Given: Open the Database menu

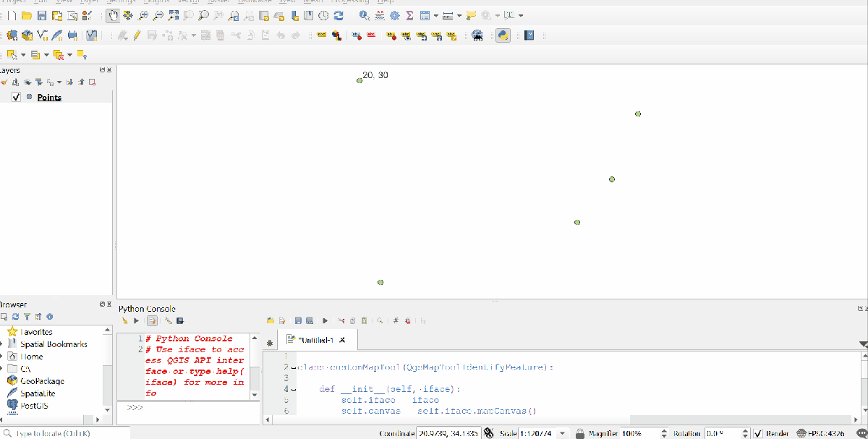Looking at the screenshot, I should (x=255, y=2).
